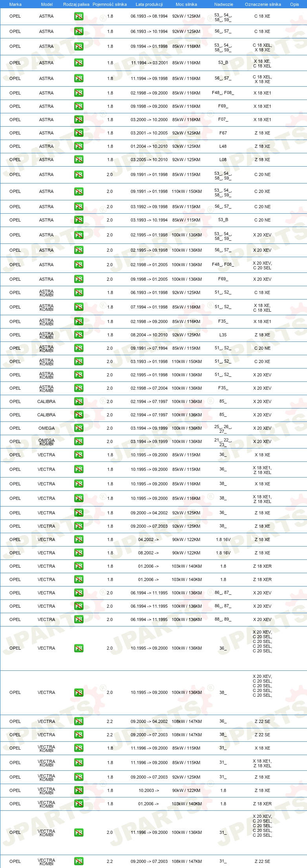Viewport: 307px width, 868px height.
Task: Click fuel icon in Astra F07_ row
Action: [x=79, y=120]
